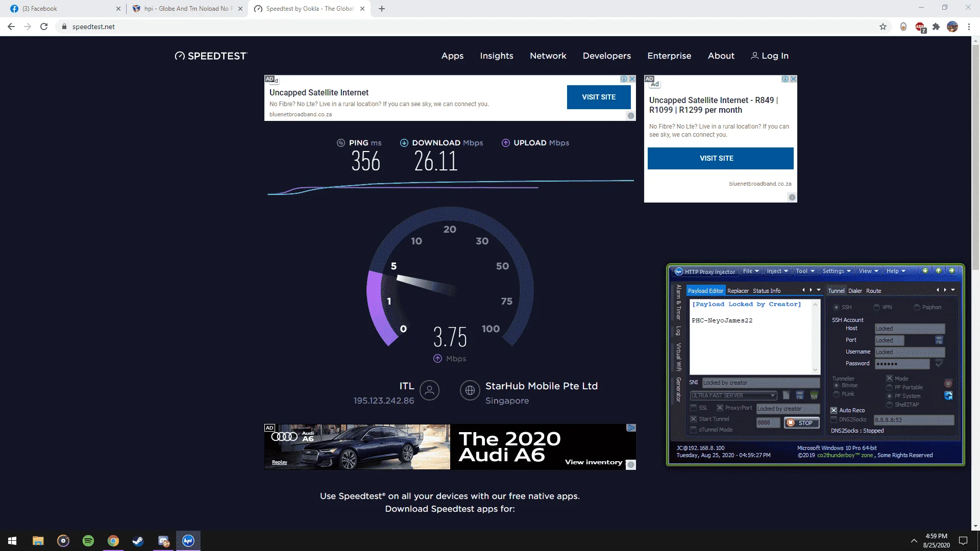Click the HTTP Proxy Injector logo icon
This screenshot has height=551, width=980.
[679, 271]
